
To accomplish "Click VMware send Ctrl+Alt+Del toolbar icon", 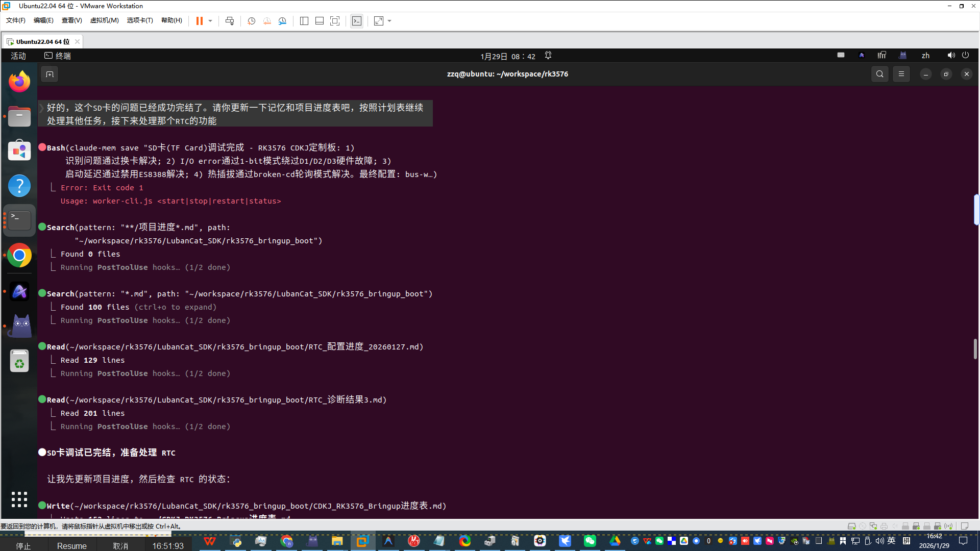I will 230,21.
